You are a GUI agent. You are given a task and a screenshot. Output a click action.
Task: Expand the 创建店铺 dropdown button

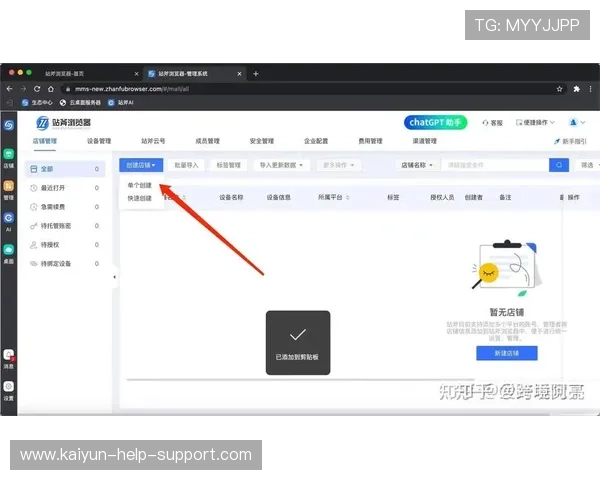(x=140, y=165)
